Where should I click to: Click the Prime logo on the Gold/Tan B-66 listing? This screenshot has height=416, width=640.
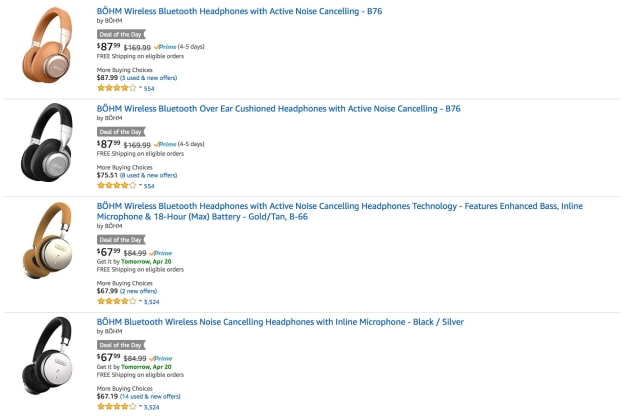point(161,253)
